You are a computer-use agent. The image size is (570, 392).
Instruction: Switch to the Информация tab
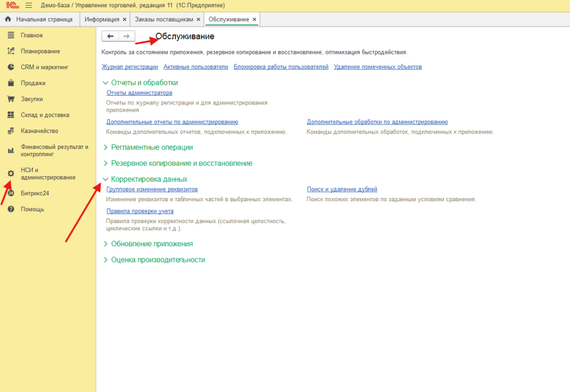click(x=102, y=19)
